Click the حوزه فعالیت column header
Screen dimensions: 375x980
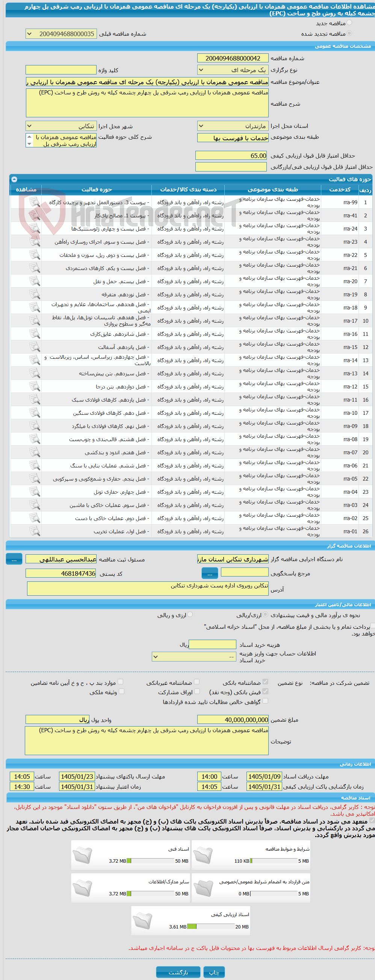97,190
